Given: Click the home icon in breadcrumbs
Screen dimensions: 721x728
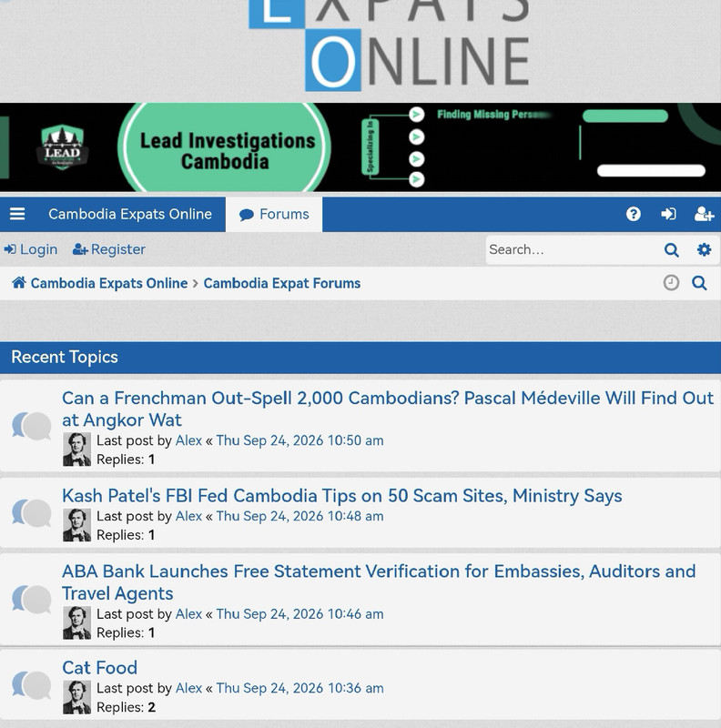Looking at the screenshot, I should click(19, 282).
